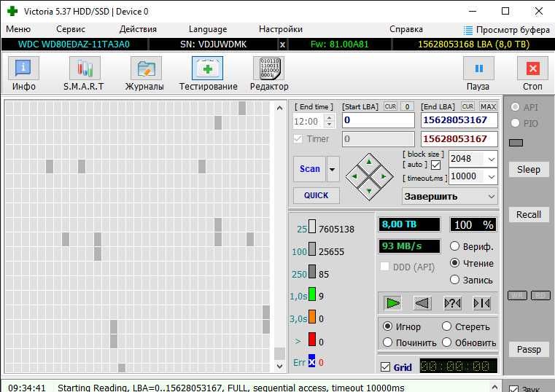Click the x button next to serial number
Viewport: 555px width, 392px height.
pos(282,44)
